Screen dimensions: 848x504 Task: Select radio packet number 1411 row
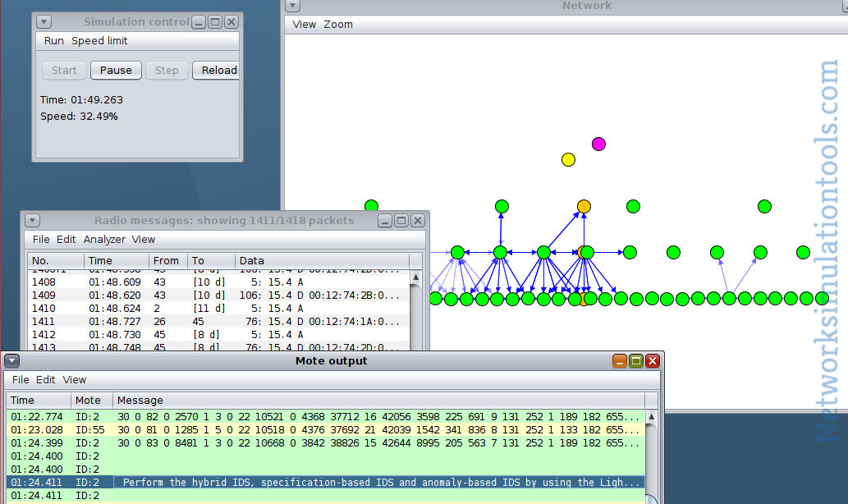(x=219, y=322)
